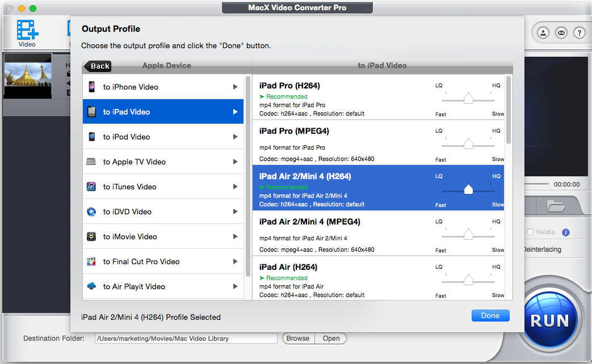592x364 pixels.
Task: Click the profile list vertical scrollbar
Action: [x=509, y=110]
